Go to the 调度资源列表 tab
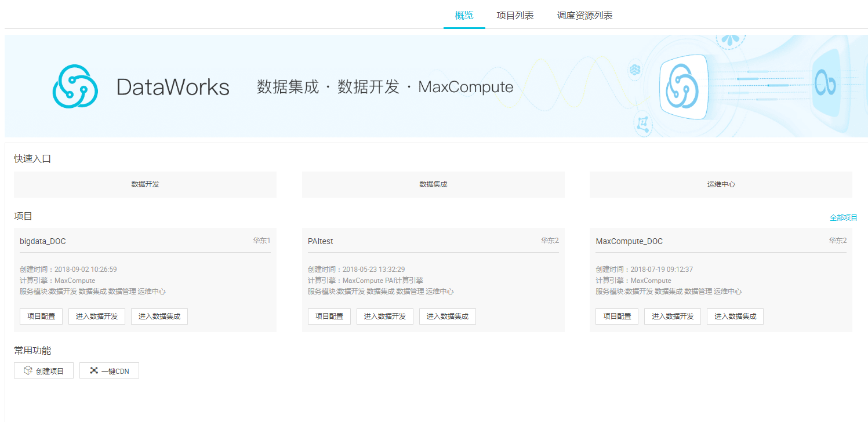The width and height of the screenshot is (868, 422). (584, 16)
